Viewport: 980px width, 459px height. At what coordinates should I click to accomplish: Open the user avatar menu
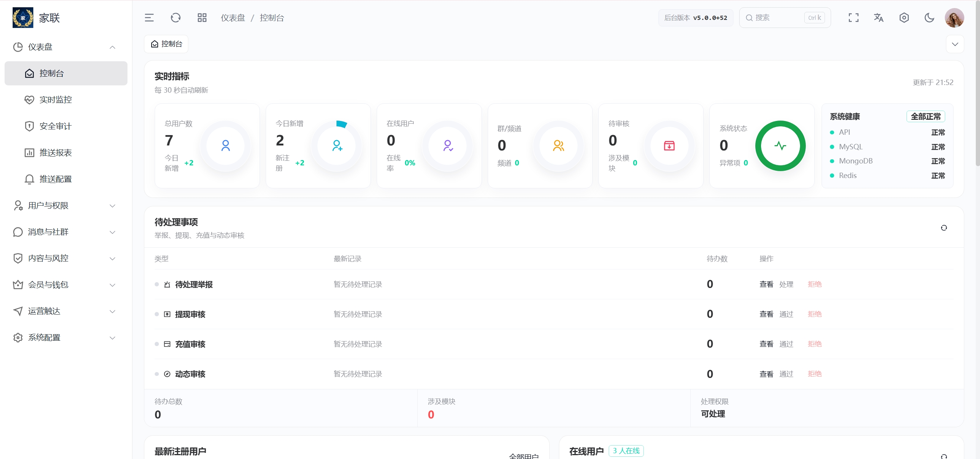[x=954, y=18]
